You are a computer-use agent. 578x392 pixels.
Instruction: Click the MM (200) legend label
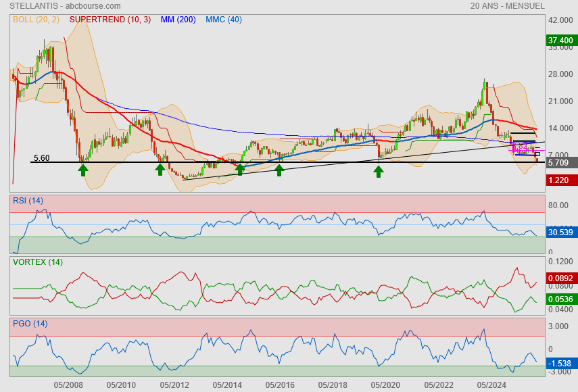pos(178,20)
